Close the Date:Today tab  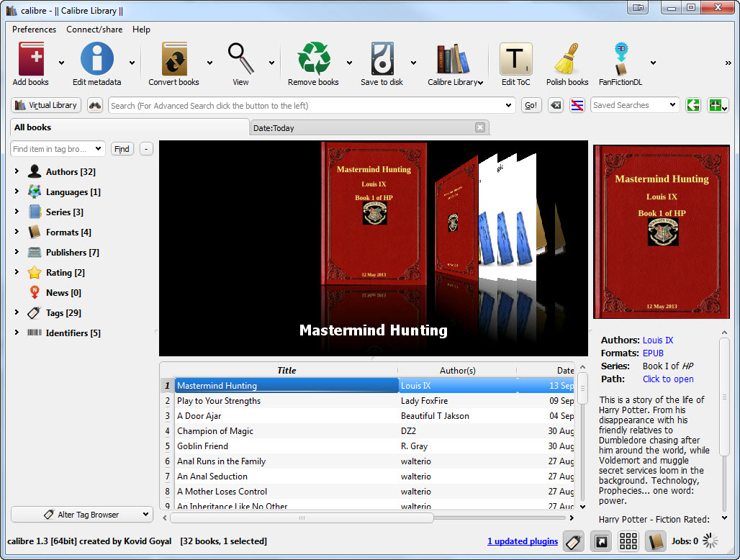pyautogui.click(x=480, y=127)
